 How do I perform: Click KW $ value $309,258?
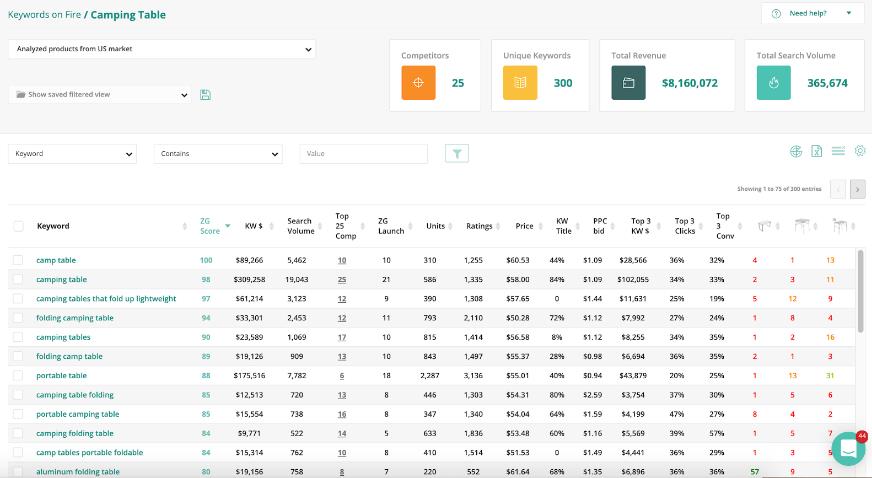point(249,280)
